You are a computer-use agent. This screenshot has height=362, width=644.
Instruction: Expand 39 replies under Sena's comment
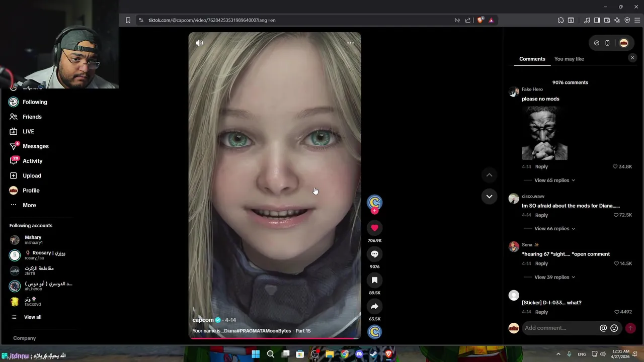(554, 277)
